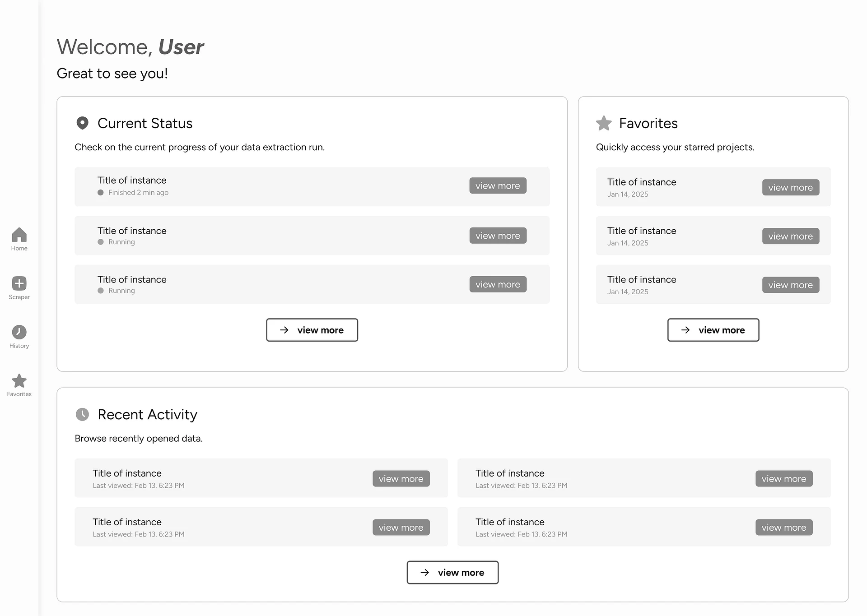Click arrow icon in Current Status view more
The height and width of the screenshot is (616, 867).
pos(284,330)
